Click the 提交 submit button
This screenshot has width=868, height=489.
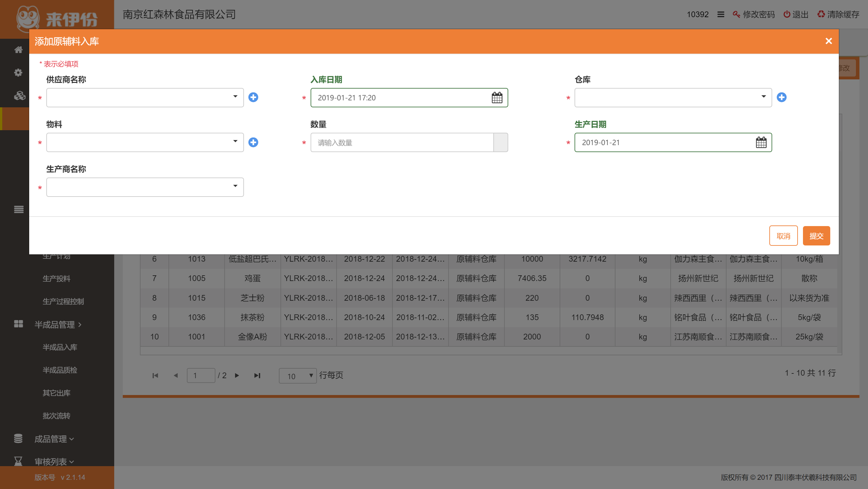click(x=816, y=236)
